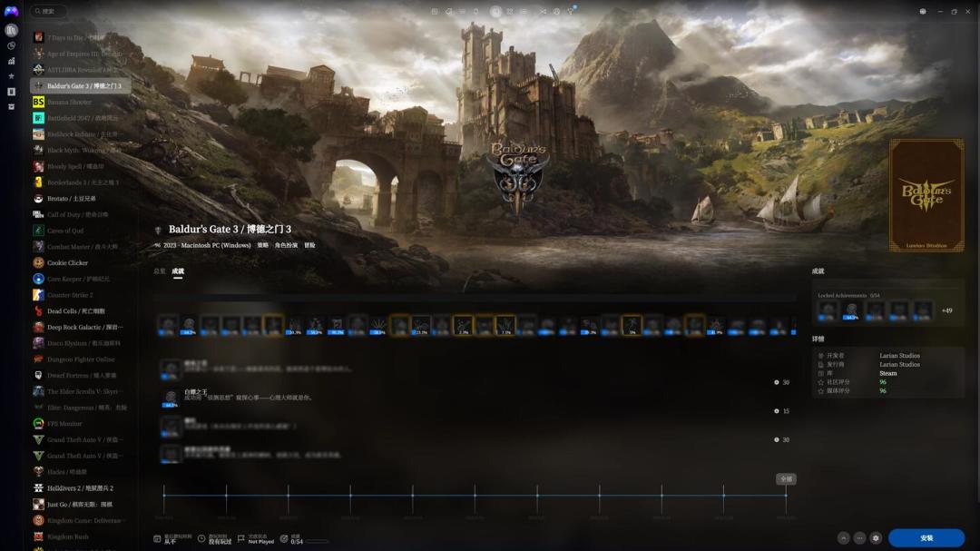
Task: Click the achievement progress bar beside 0/54
Action: click(x=317, y=541)
